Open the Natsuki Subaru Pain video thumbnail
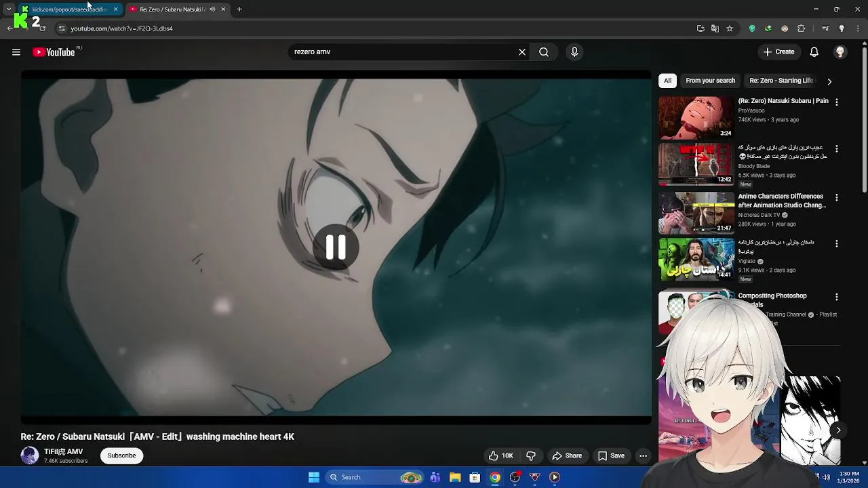868x488 pixels. 696,117
